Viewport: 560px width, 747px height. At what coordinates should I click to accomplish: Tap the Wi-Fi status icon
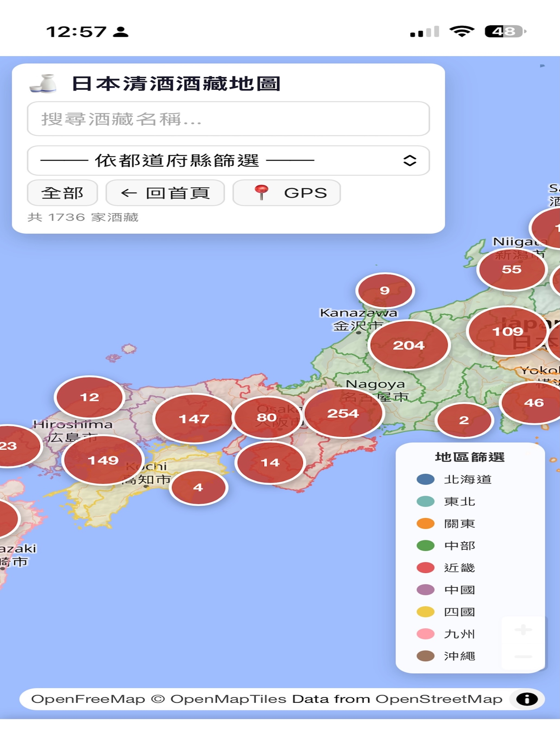coord(462,31)
